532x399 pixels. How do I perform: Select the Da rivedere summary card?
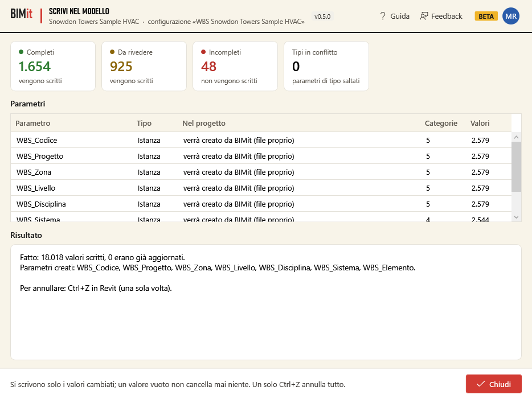tap(144, 66)
